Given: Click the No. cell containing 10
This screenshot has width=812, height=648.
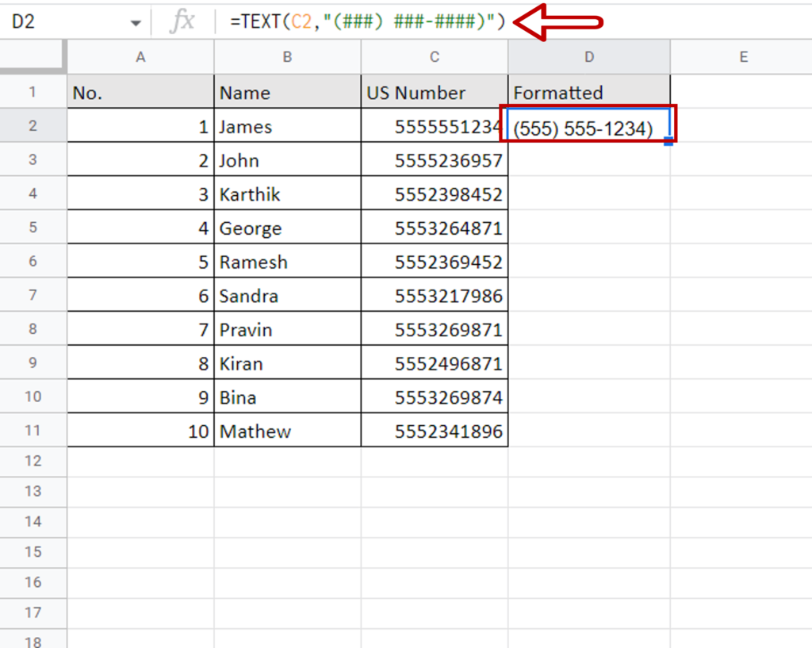Looking at the screenshot, I should click(140, 430).
